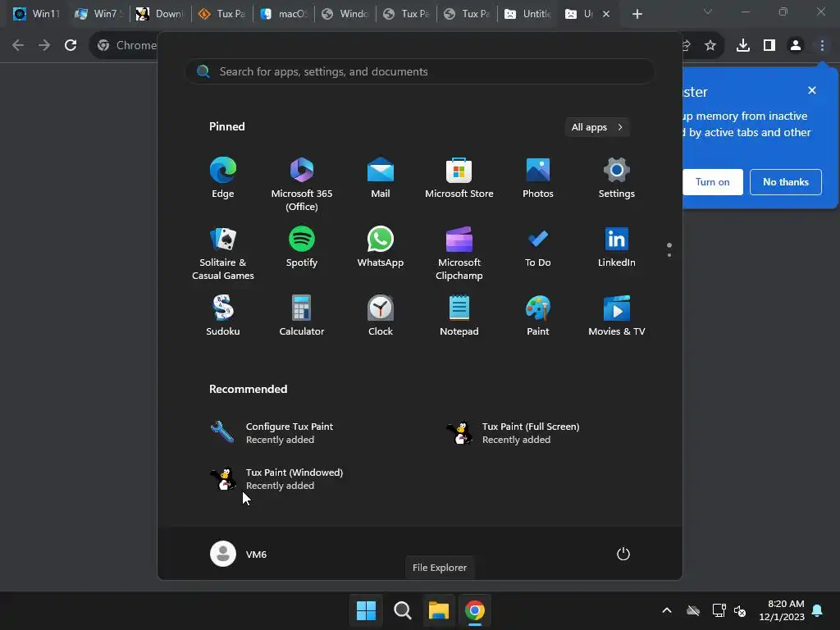Viewport: 840px width, 630px height.
Task: Bookmark this page with star icon
Action: click(710, 46)
